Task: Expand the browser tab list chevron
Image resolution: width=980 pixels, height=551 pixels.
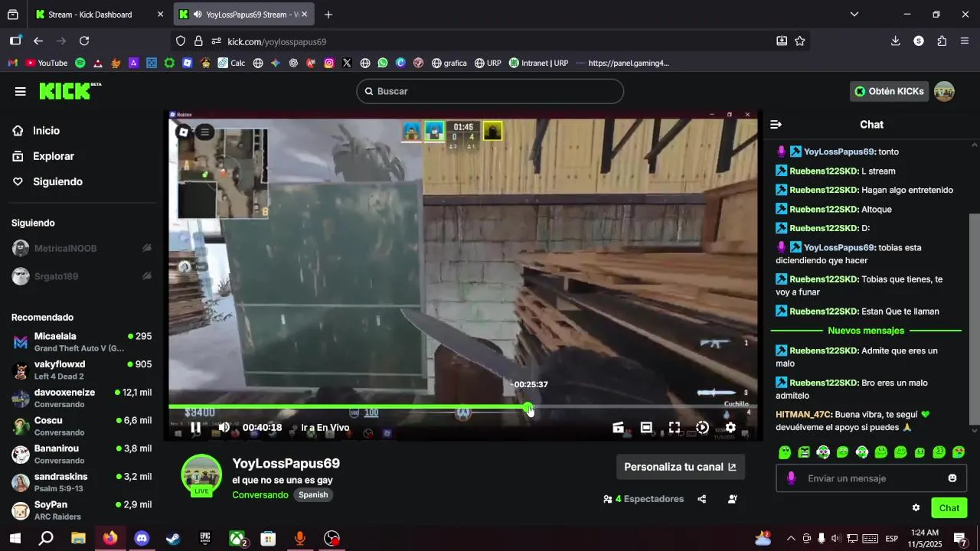Action: point(854,15)
